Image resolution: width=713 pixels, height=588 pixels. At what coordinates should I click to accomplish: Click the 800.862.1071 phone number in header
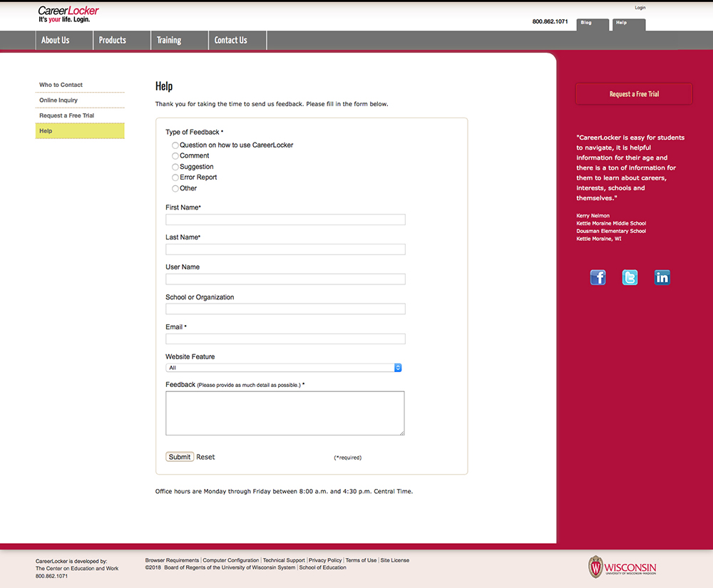(550, 21)
